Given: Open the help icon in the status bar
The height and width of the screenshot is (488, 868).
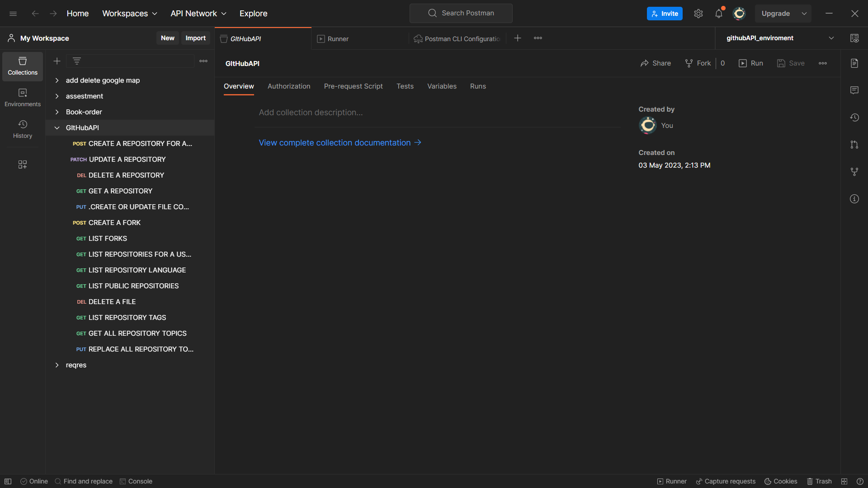Looking at the screenshot, I should pyautogui.click(x=860, y=481).
